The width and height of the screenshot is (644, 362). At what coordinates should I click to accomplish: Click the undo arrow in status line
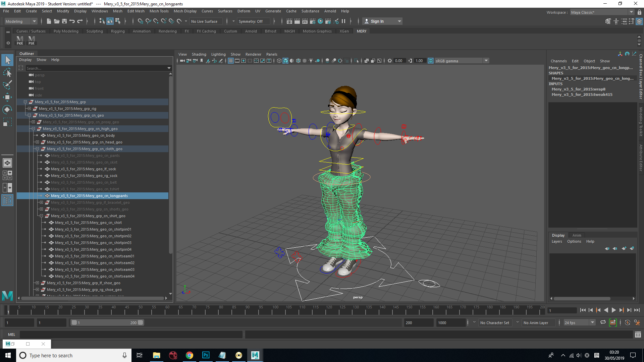click(x=72, y=21)
